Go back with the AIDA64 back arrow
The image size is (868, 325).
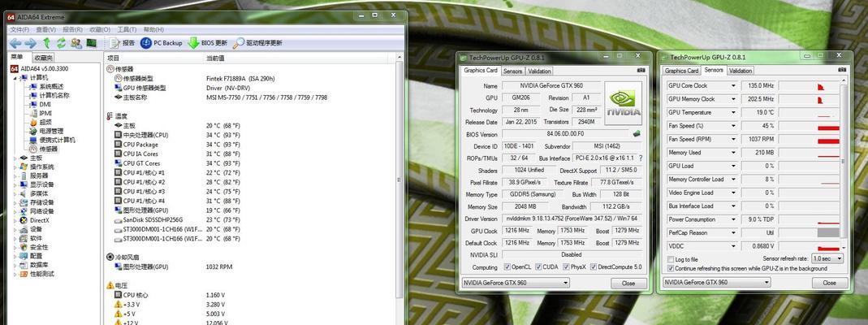[x=15, y=43]
